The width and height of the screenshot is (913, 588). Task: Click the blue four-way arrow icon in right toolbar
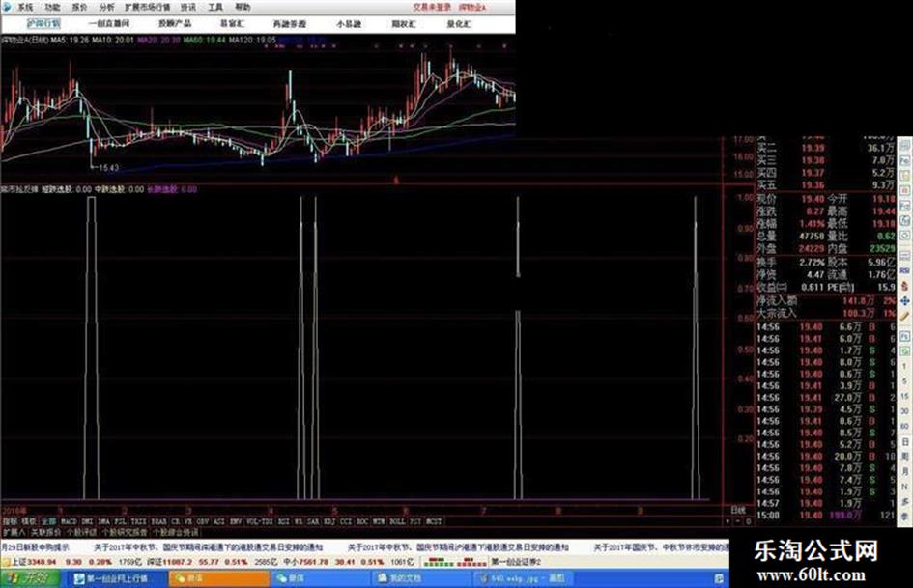click(x=905, y=301)
